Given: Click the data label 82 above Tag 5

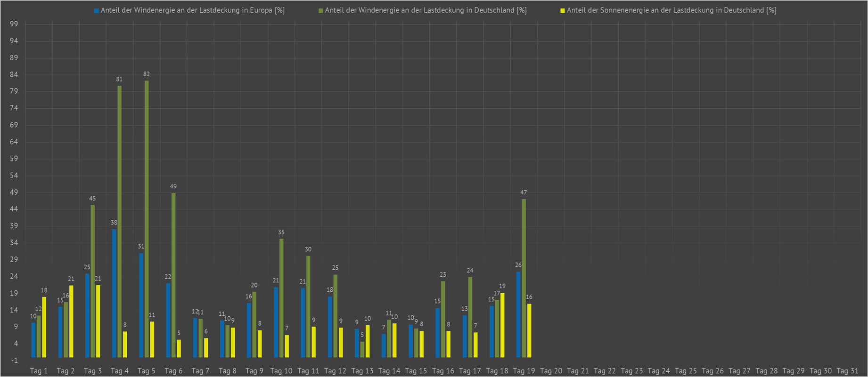Looking at the screenshot, I should coord(147,74).
